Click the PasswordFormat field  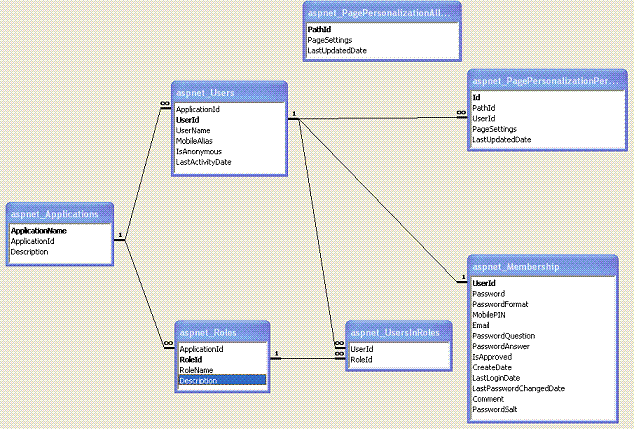click(500, 304)
